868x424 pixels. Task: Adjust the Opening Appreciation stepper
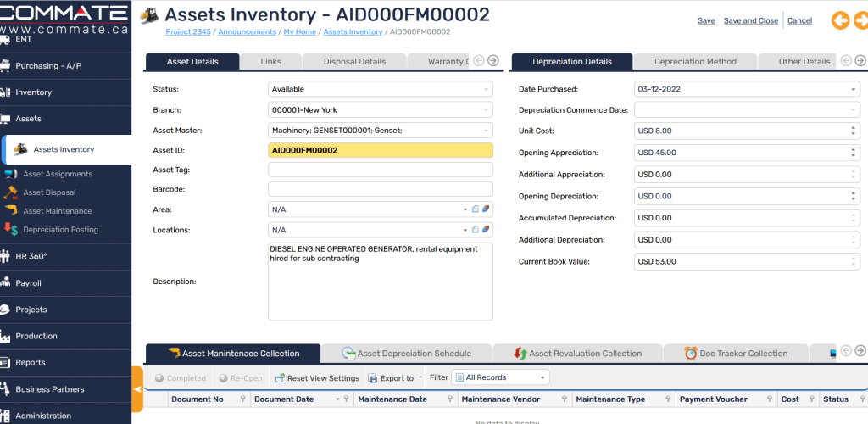(853, 153)
